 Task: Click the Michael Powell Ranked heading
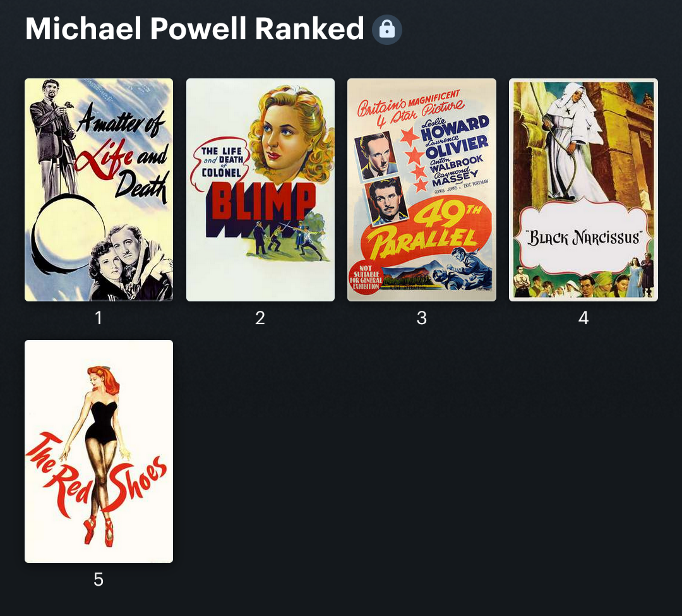(194, 28)
